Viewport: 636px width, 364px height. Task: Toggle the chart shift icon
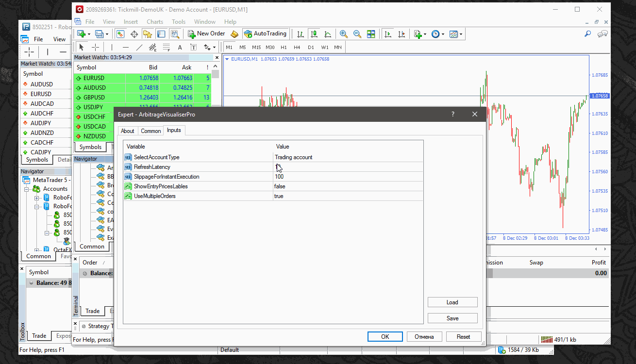point(402,34)
